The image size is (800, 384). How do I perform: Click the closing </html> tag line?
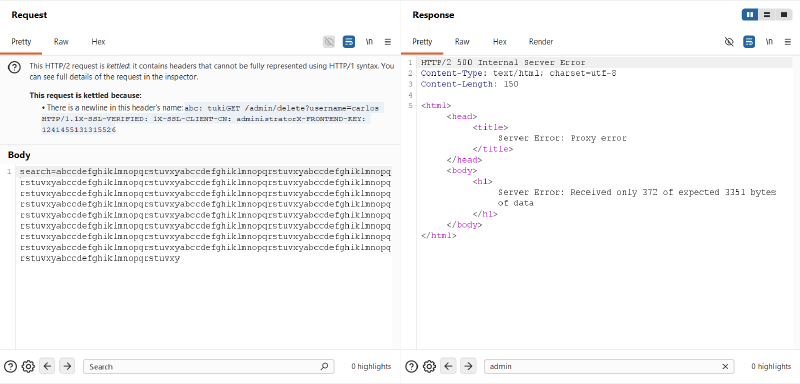click(439, 236)
